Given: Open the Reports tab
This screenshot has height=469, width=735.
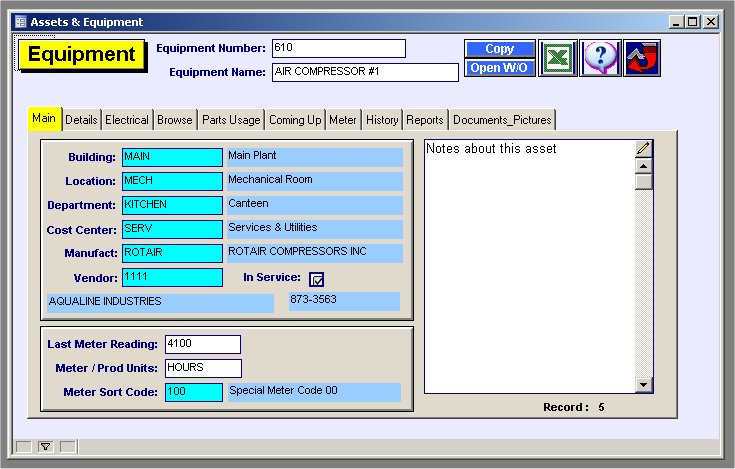Looking at the screenshot, I should coord(425,120).
